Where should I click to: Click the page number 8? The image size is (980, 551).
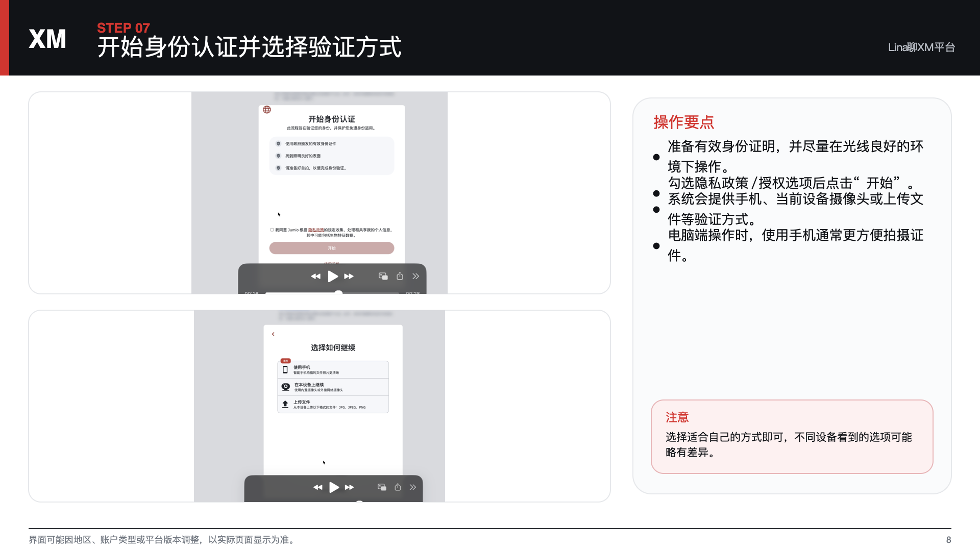[948, 540]
